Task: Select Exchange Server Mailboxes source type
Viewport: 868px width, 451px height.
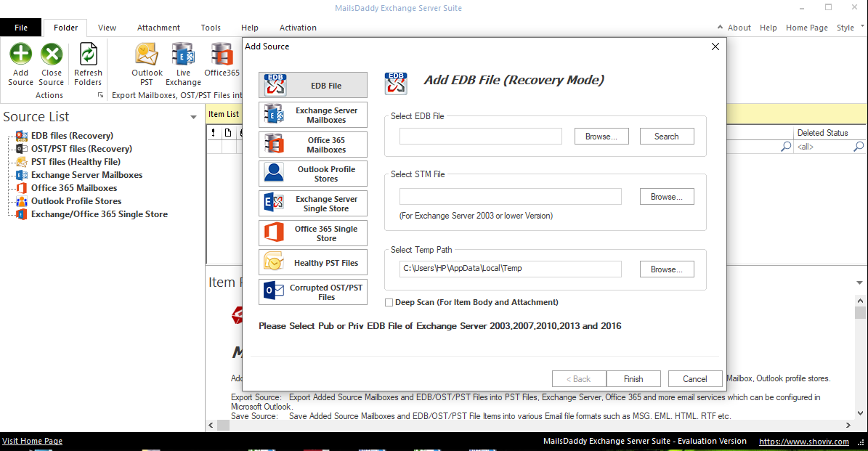Action: tap(313, 115)
